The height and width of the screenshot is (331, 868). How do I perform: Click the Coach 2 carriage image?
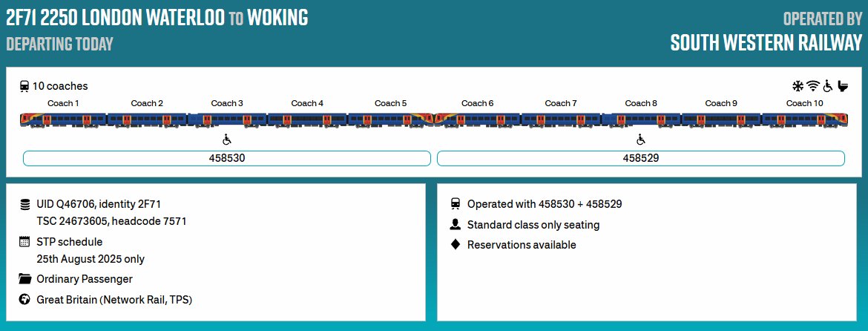click(x=147, y=119)
